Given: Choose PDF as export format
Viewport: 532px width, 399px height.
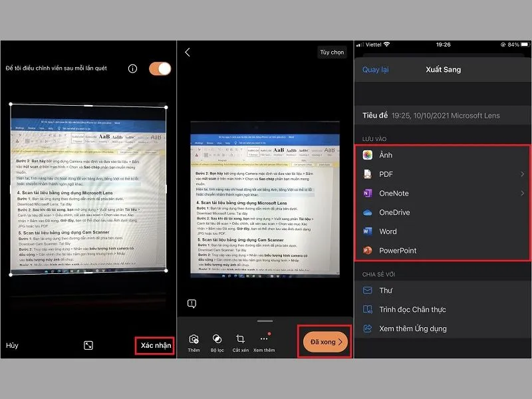Looking at the screenshot, I should tap(442, 174).
